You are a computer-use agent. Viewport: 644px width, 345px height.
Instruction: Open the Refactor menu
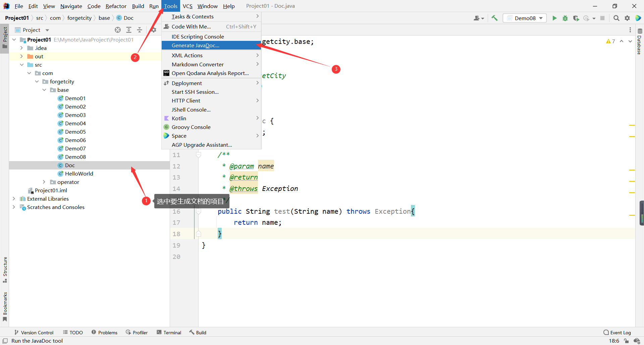[116, 6]
